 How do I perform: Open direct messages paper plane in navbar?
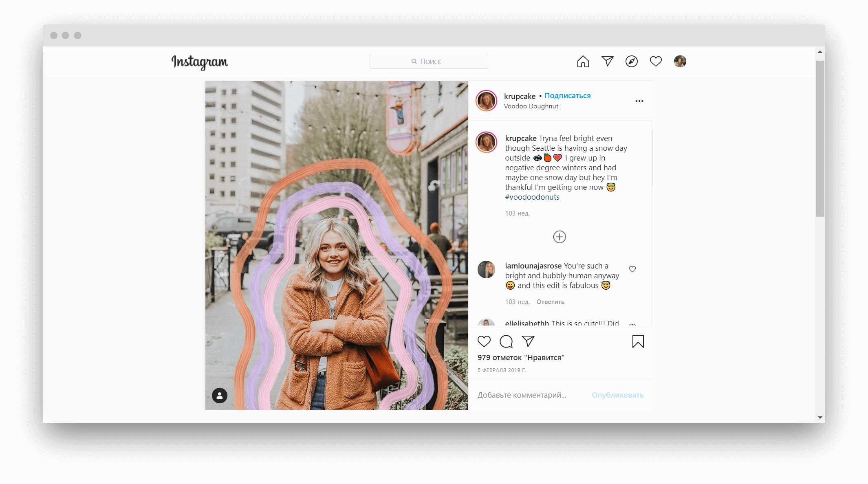click(x=607, y=61)
